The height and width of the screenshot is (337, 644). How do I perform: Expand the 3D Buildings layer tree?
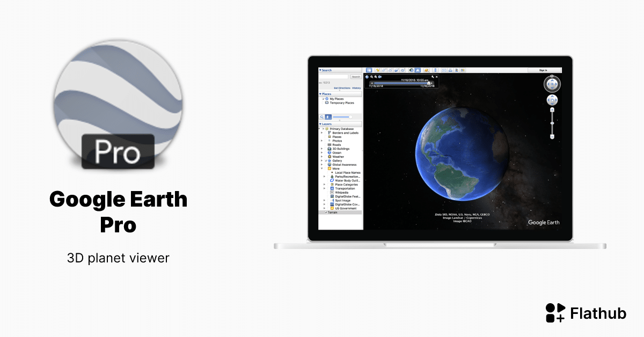322,149
